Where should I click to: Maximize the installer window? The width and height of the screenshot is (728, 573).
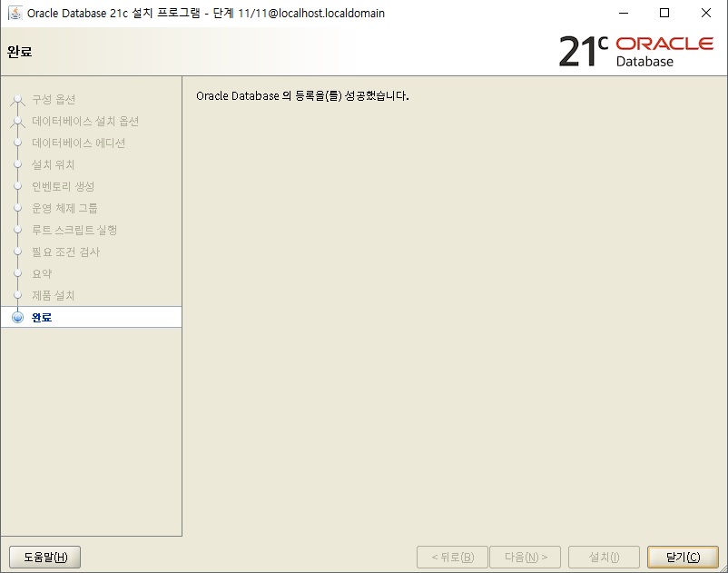click(x=664, y=13)
